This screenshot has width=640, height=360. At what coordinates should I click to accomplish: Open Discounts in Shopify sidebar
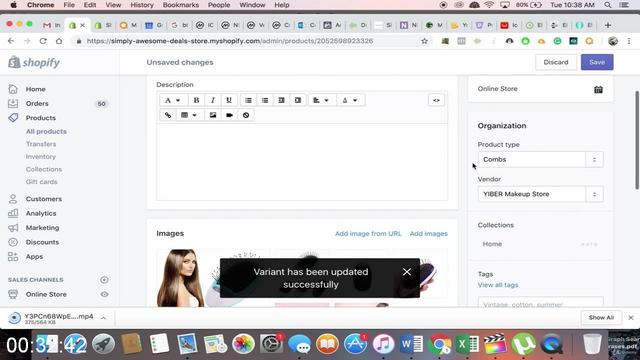[42, 242]
